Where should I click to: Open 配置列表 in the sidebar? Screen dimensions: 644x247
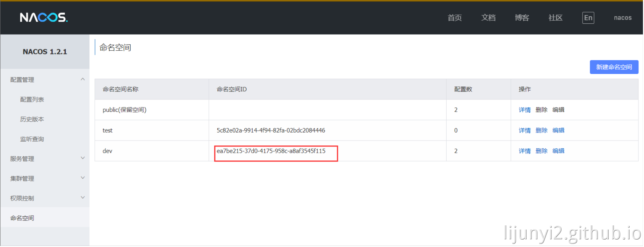coord(32,100)
